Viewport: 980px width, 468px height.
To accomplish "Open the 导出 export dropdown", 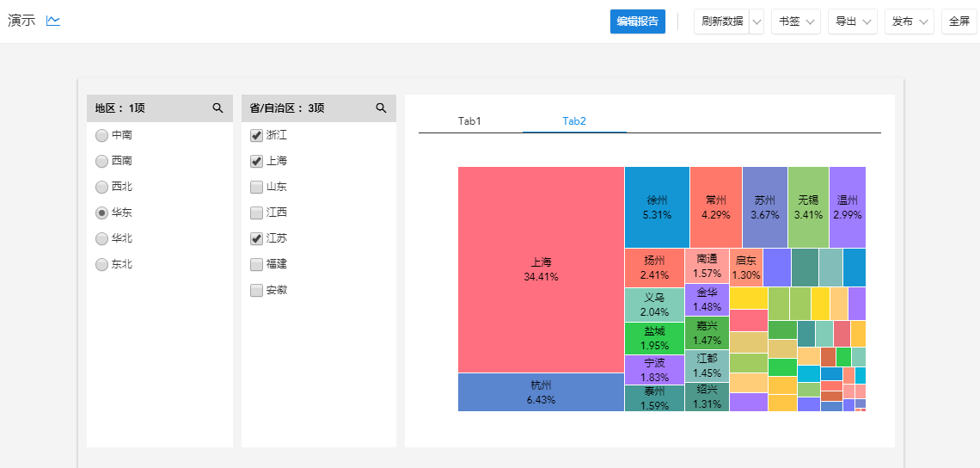I will point(852,22).
